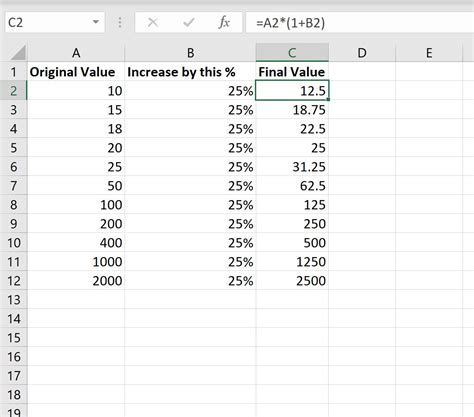Screen dimensions: 474x417
Task: Select the Final Value cell 250
Action: (292, 224)
